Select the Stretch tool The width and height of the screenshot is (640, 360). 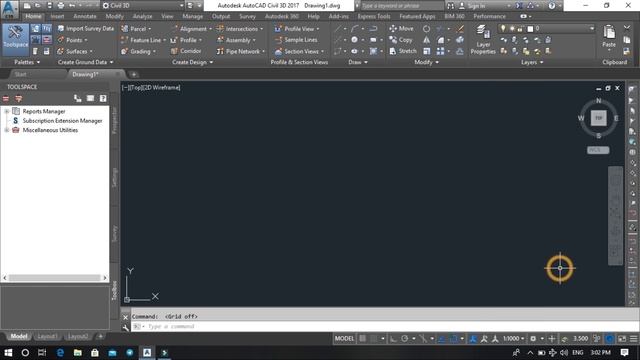pyautogui.click(x=402, y=51)
